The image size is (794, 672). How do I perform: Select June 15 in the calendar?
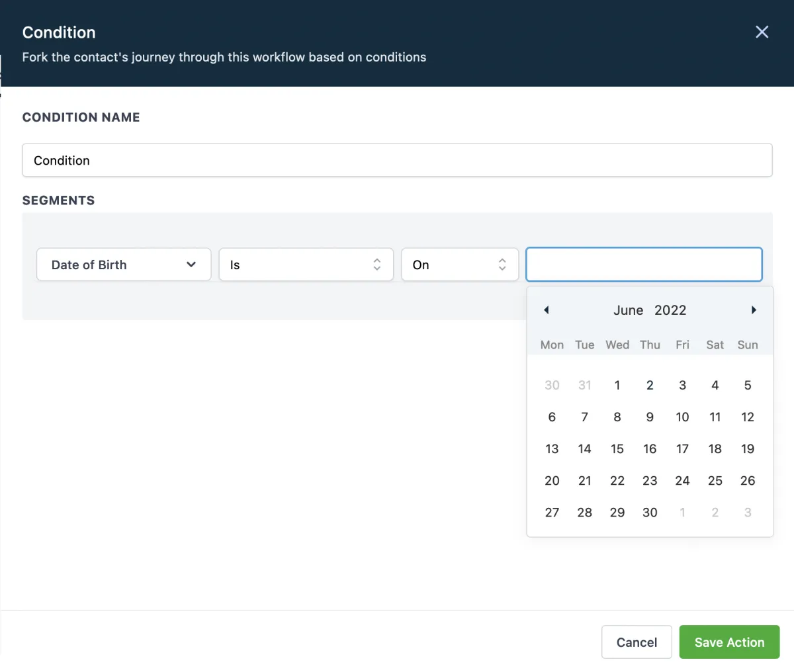click(617, 449)
